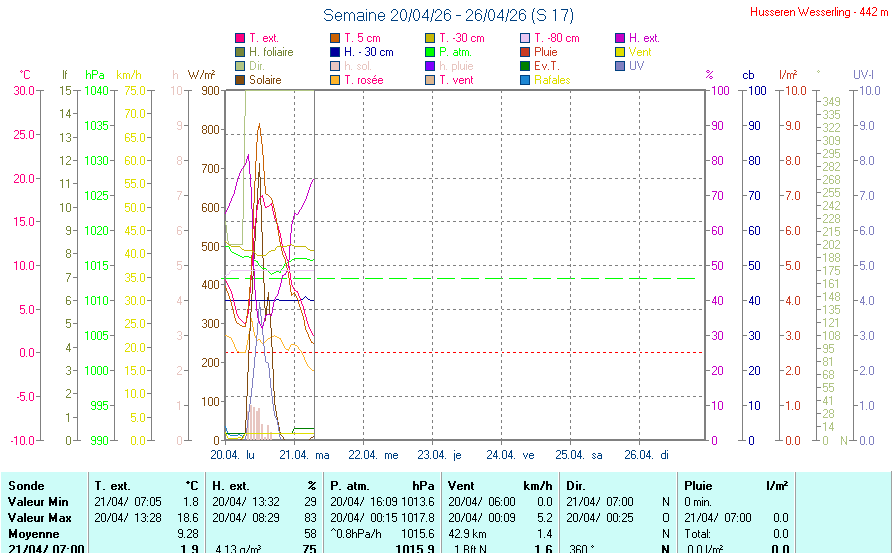Click the chart title Semaine 20/04/26
Image resolution: width=892 pixels, height=553 pixels.
click(x=448, y=16)
